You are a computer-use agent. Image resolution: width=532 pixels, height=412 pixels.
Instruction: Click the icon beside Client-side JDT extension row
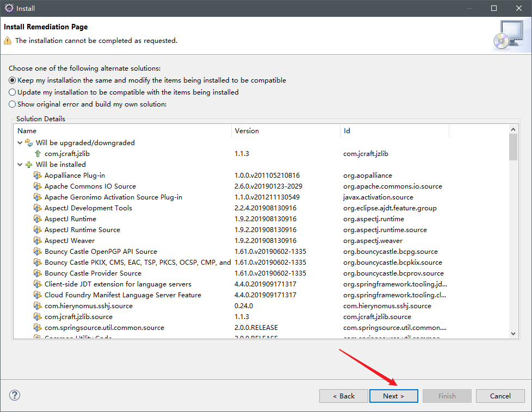pos(38,284)
